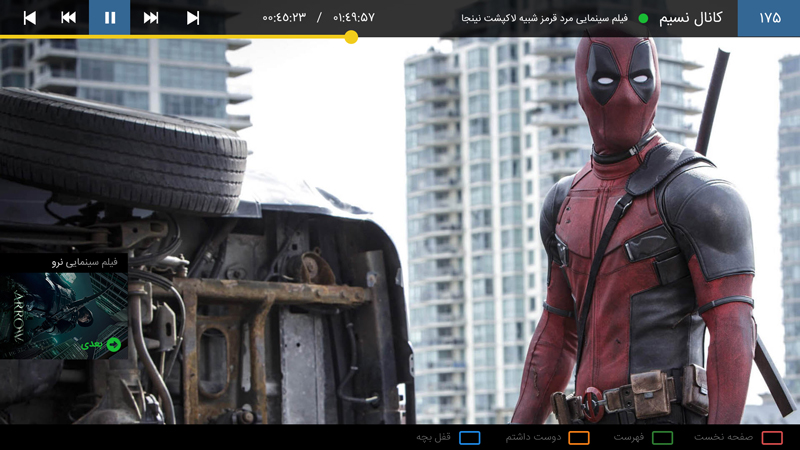Rewind the movie playback
Image resolution: width=800 pixels, height=450 pixels.
click(68, 18)
